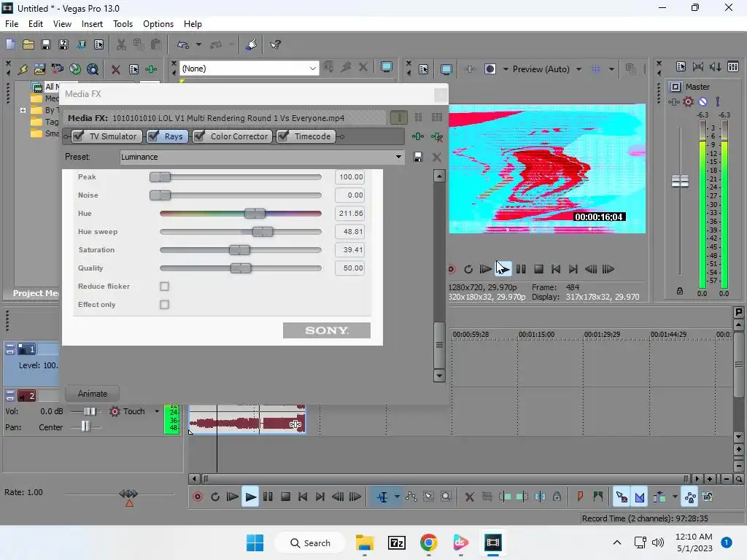Click Loop Playback icon under preview
Image resolution: width=747 pixels, height=560 pixels.
pos(468,269)
